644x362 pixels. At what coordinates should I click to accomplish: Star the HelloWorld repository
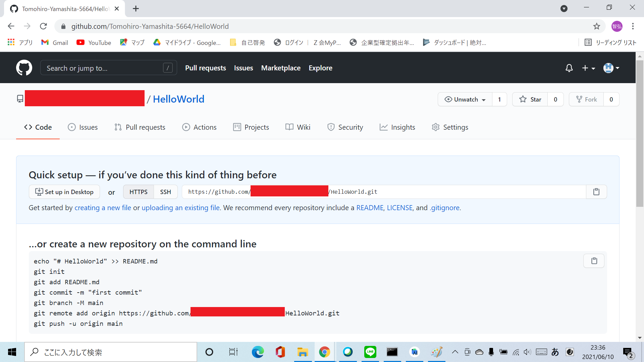(x=530, y=99)
